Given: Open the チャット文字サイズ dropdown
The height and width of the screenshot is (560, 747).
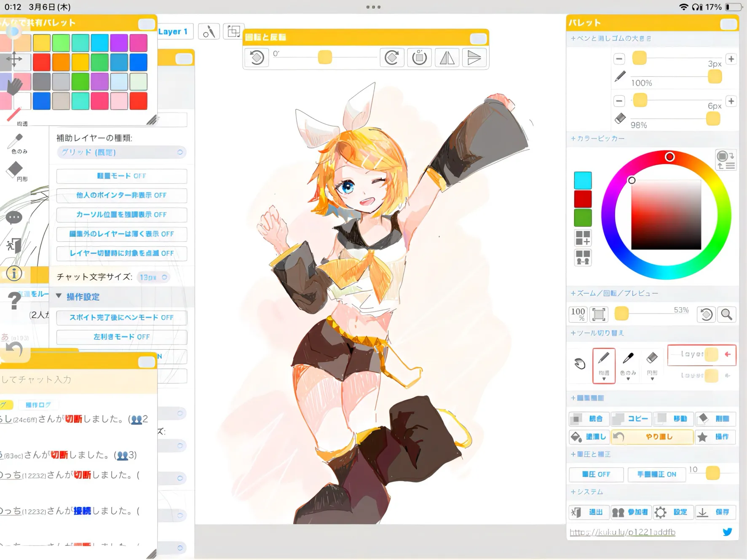Looking at the screenshot, I should tap(153, 277).
